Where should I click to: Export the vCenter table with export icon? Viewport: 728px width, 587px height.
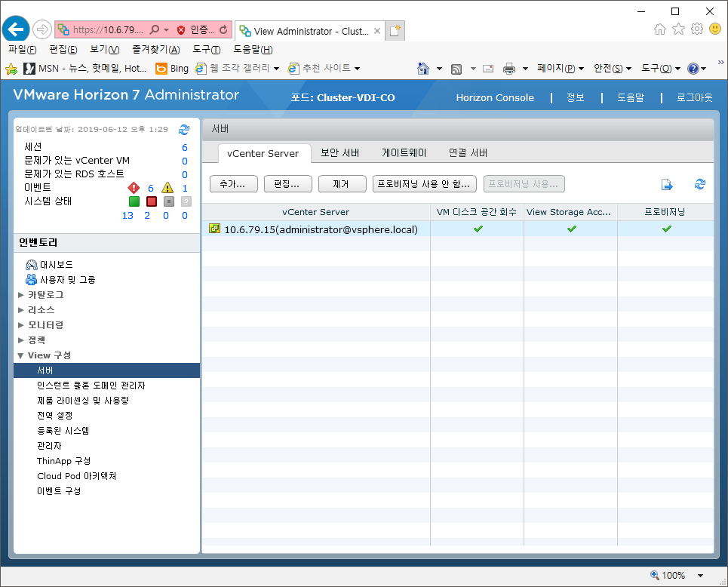(x=667, y=184)
